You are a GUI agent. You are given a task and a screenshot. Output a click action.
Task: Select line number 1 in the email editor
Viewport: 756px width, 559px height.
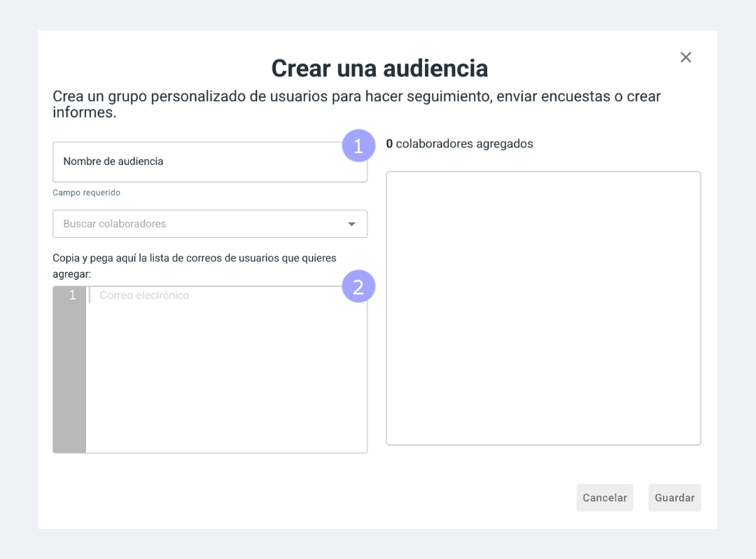pyautogui.click(x=72, y=295)
